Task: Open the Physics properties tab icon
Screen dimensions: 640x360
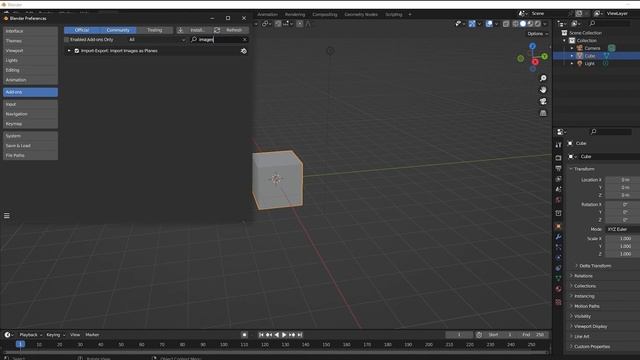Action: pyautogui.click(x=558, y=258)
